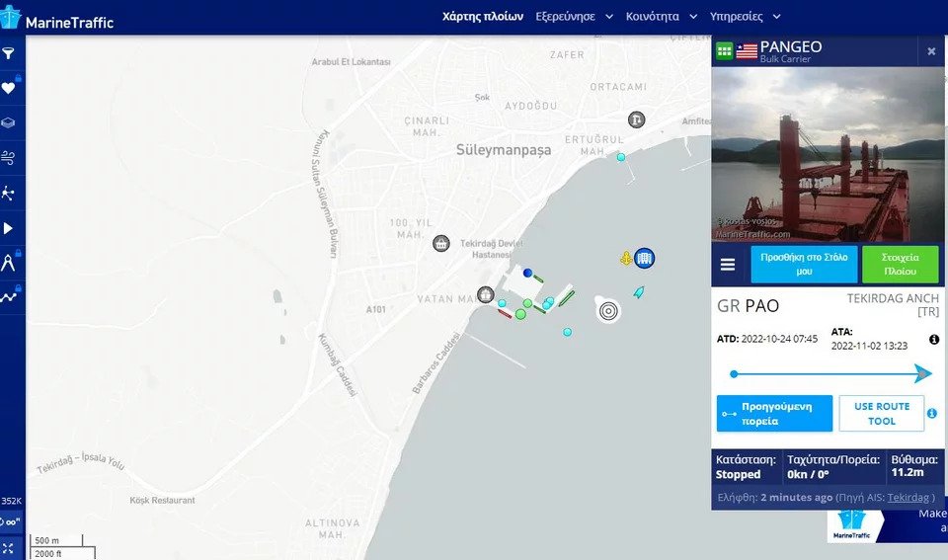Click Προσθήκη στο Στόλο μου button
Viewport: 948px width, 560px height.
click(x=804, y=265)
